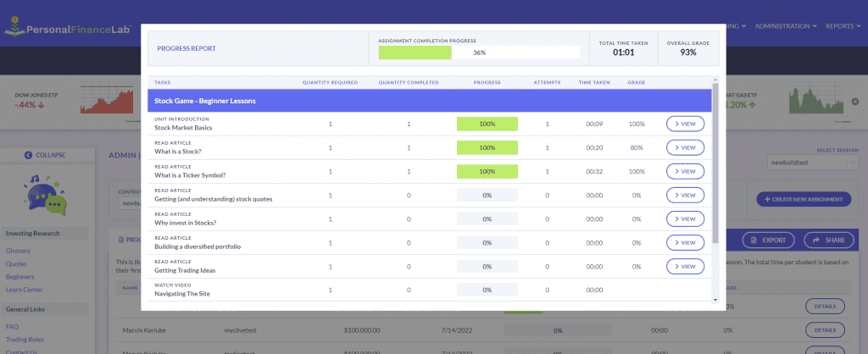The width and height of the screenshot is (868, 354).
Task: View Stock Market Basics task
Action: tap(685, 124)
